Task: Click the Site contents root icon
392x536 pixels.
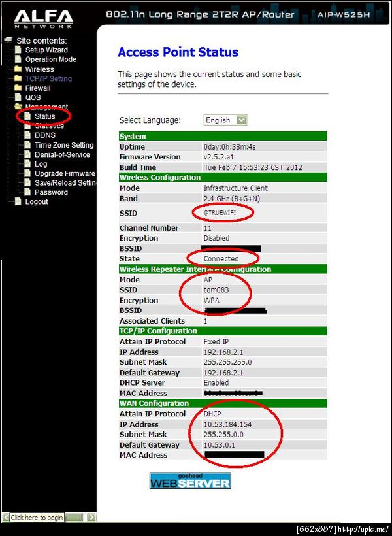Action: 8,40
